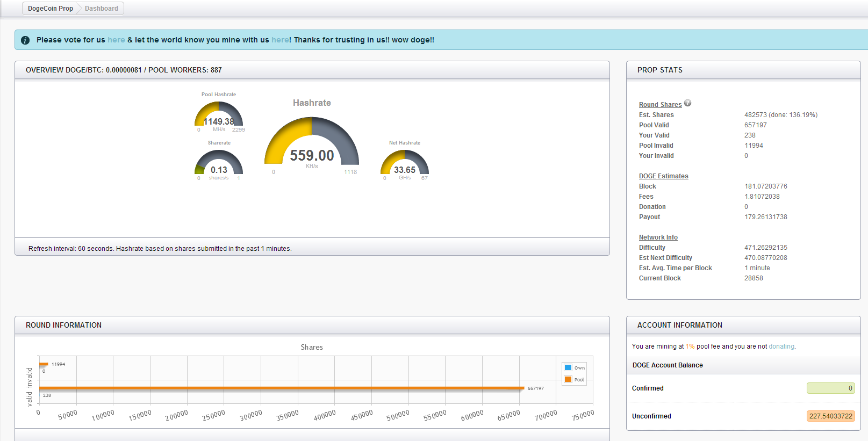This screenshot has height=441, width=868.
Task: Click the help icon beside Round Shares
Action: pyautogui.click(x=687, y=103)
